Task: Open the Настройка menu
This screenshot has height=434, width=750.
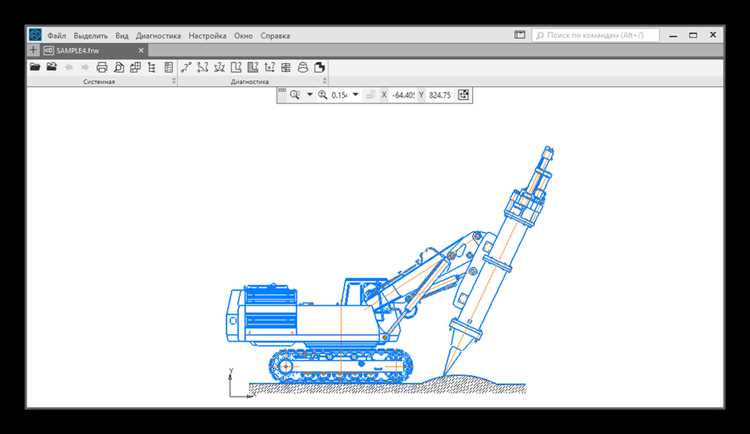Action: click(x=208, y=35)
